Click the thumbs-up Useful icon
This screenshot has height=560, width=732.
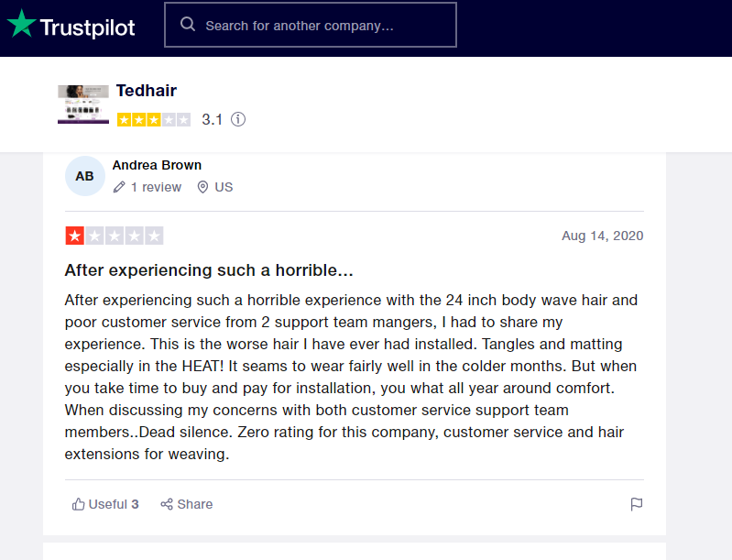tap(79, 504)
